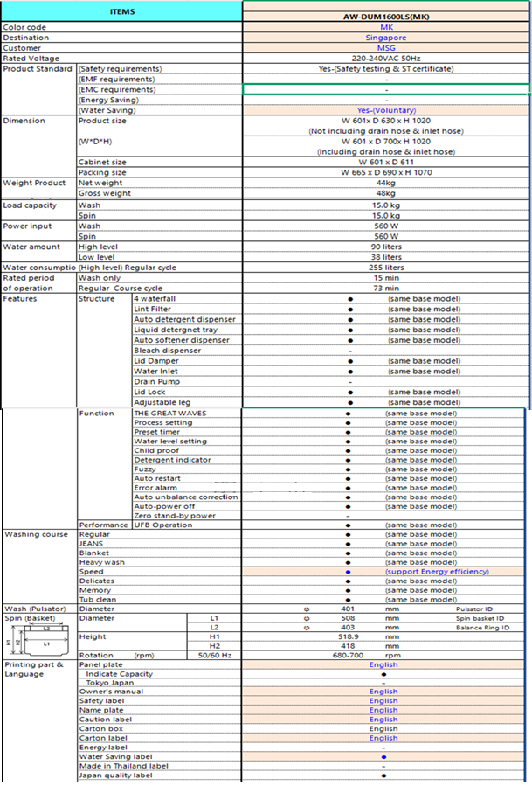
Task: Click the "90 liters" high level value
Action: coord(386,247)
